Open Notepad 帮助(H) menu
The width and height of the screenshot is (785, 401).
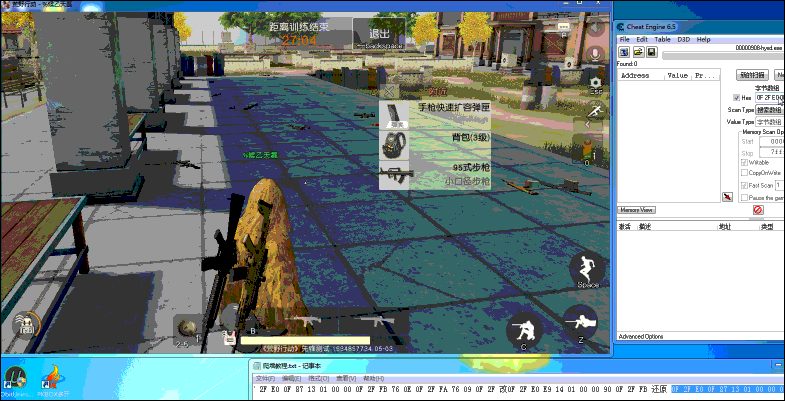point(373,378)
